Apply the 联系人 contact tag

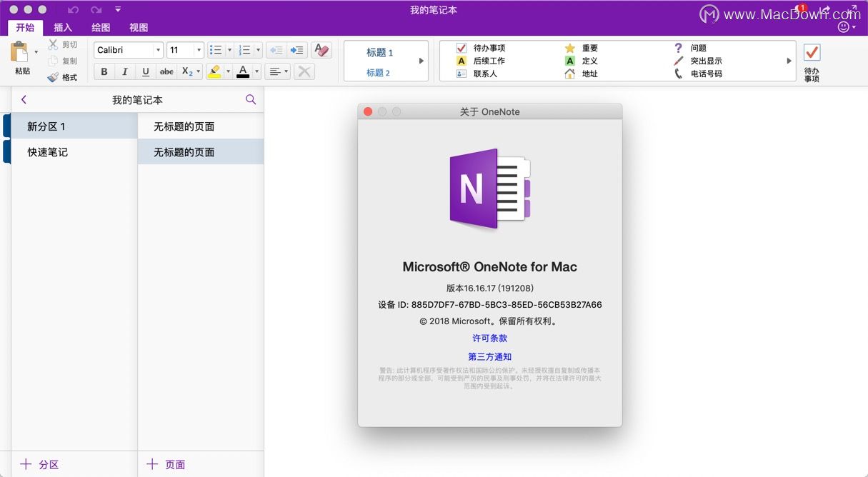tap(477, 74)
